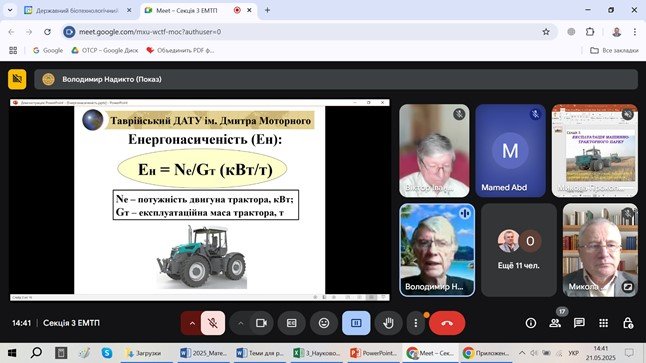Show the participants list icon
Screen dimensions: 646x363
click(555, 323)
